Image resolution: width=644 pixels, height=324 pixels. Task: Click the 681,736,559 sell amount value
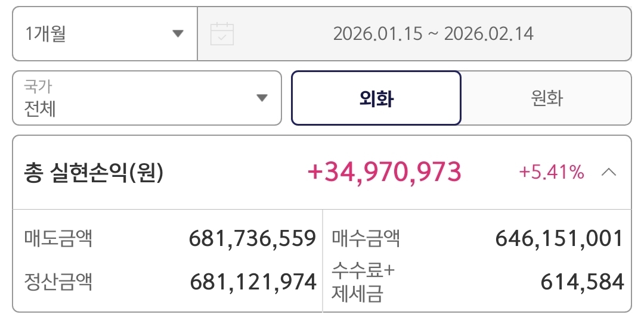tap(252, 239)
